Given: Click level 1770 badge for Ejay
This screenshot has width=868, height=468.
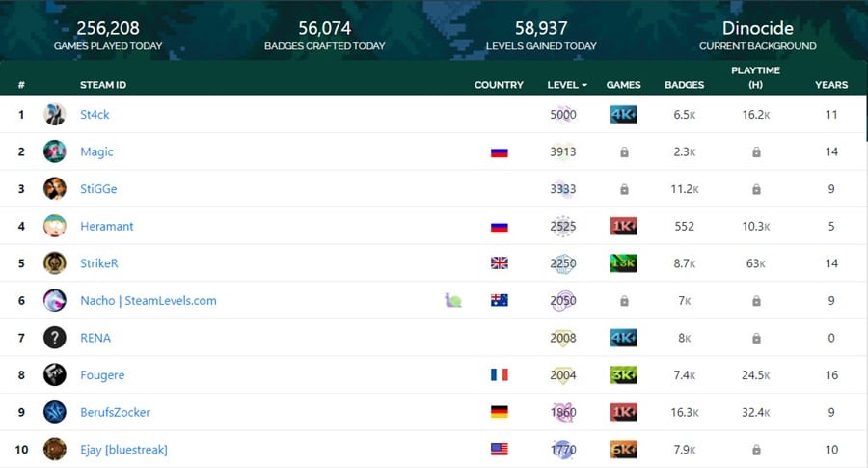Looking at the screenshot, I should point(563,449).
